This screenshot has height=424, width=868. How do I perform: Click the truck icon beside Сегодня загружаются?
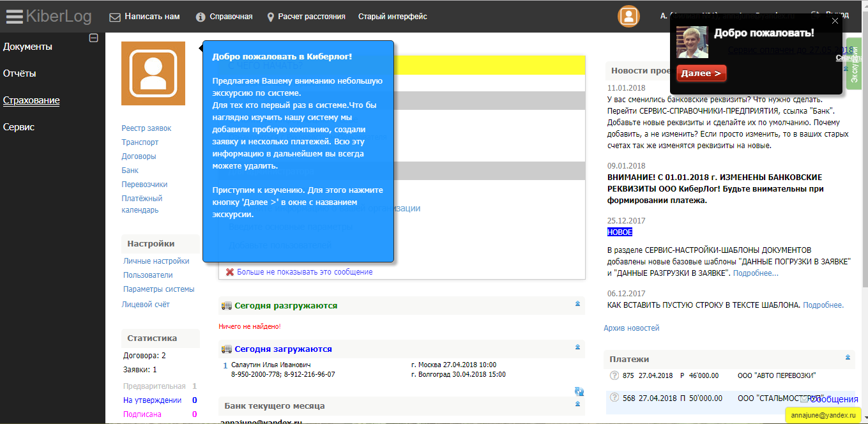tap(226, 349)
